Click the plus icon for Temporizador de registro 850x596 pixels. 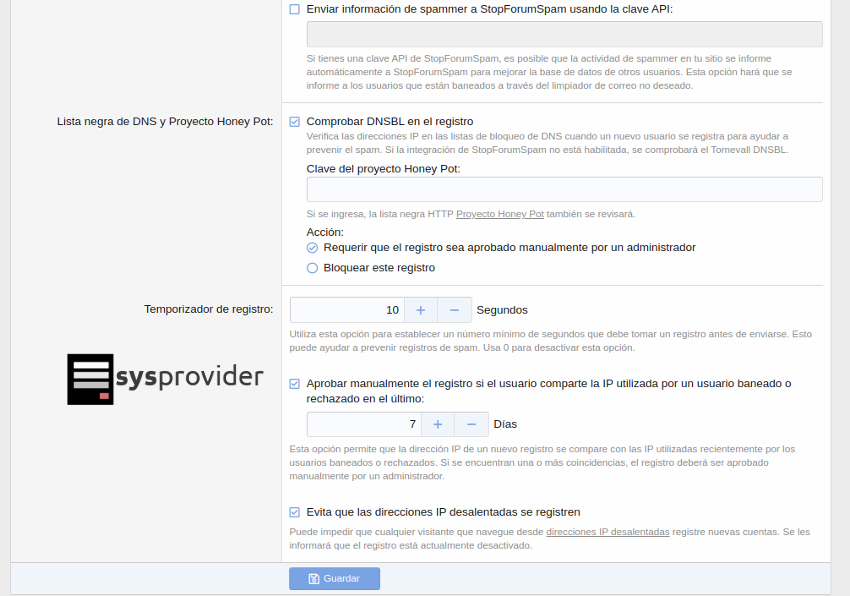[x=420, y=310]
